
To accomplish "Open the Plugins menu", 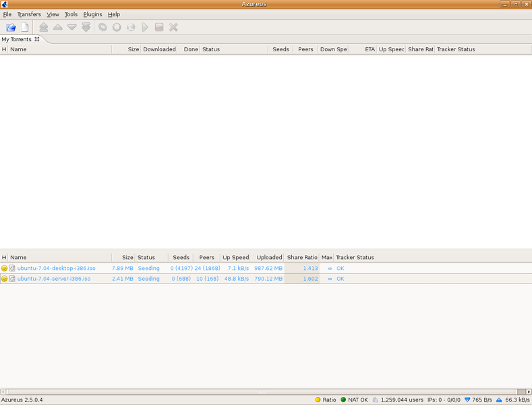I will 92,14.
